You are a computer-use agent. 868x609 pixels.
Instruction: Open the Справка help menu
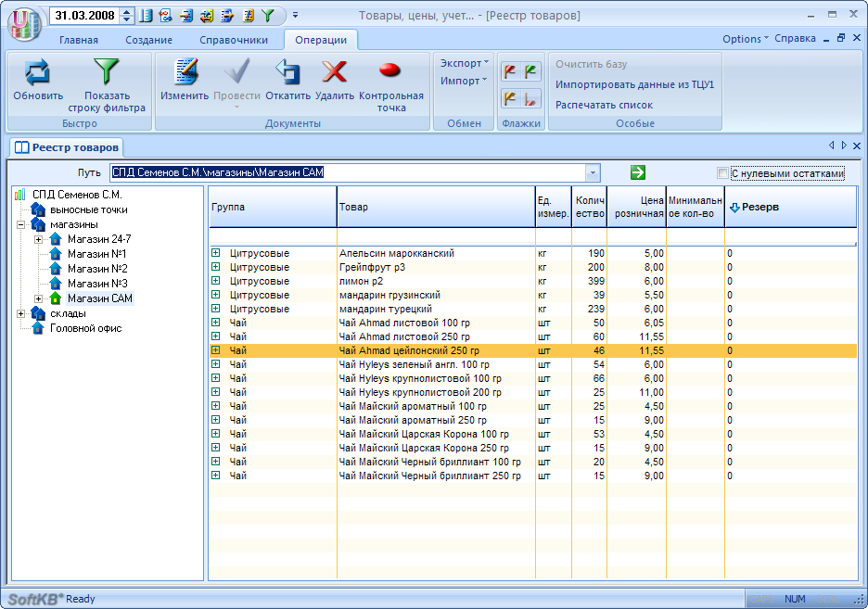[795, 39]
